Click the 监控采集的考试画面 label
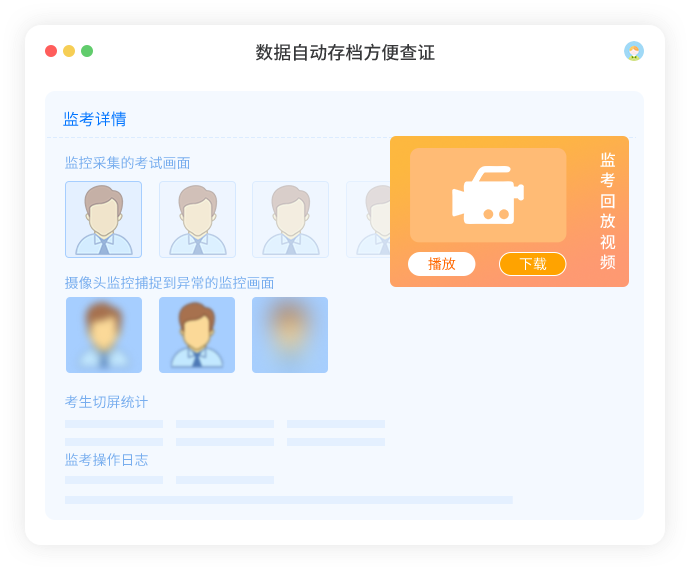691x571 pixels. pyautogui.click(x=127, y=163)
